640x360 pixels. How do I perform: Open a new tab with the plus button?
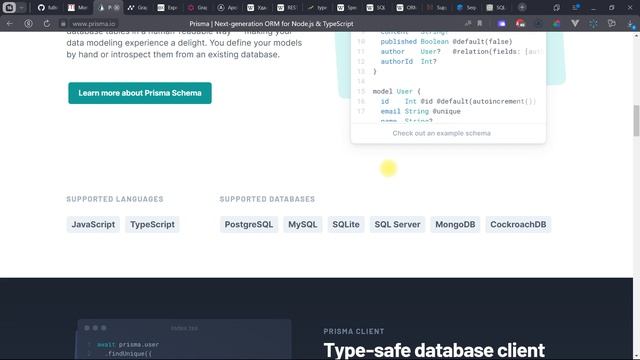tap(522, 7)
